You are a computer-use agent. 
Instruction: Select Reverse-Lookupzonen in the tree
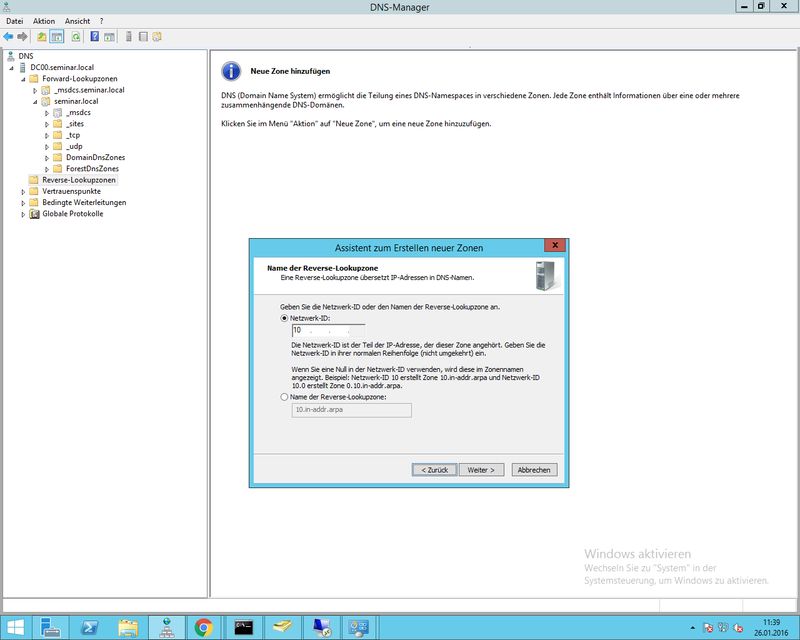click(x=78, y=180)
